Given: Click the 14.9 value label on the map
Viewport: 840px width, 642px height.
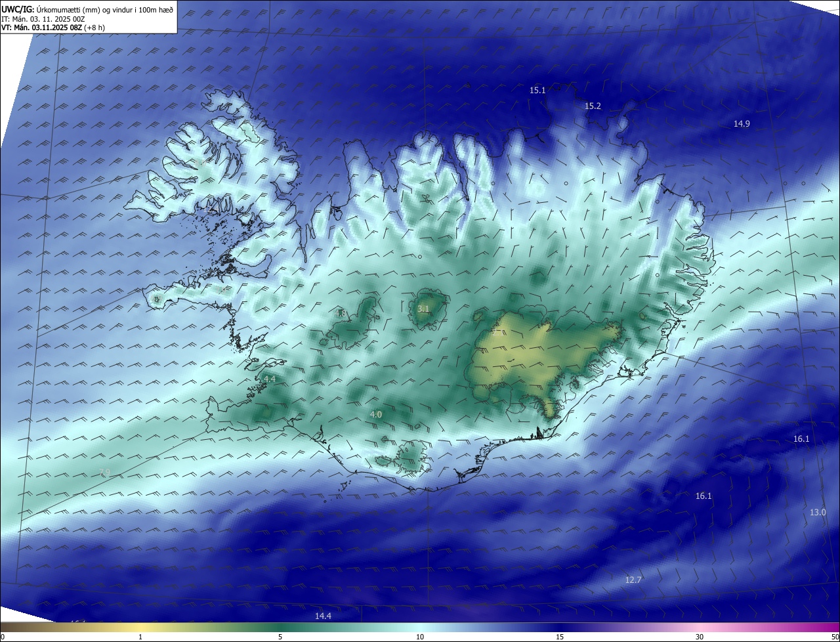Looking at the screenshot, I should (x=742, y=123).
